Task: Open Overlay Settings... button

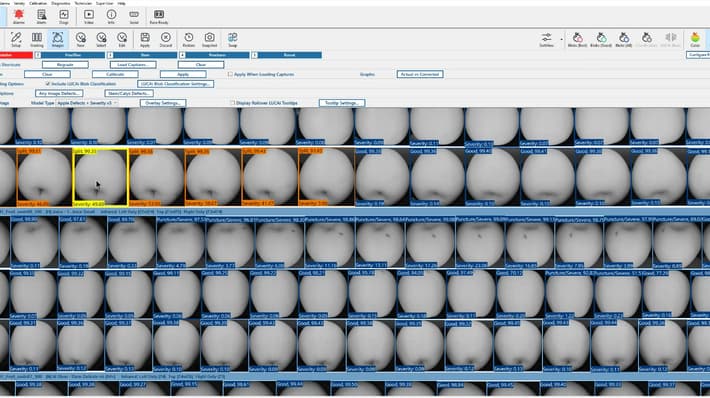Action: point(163,103)
